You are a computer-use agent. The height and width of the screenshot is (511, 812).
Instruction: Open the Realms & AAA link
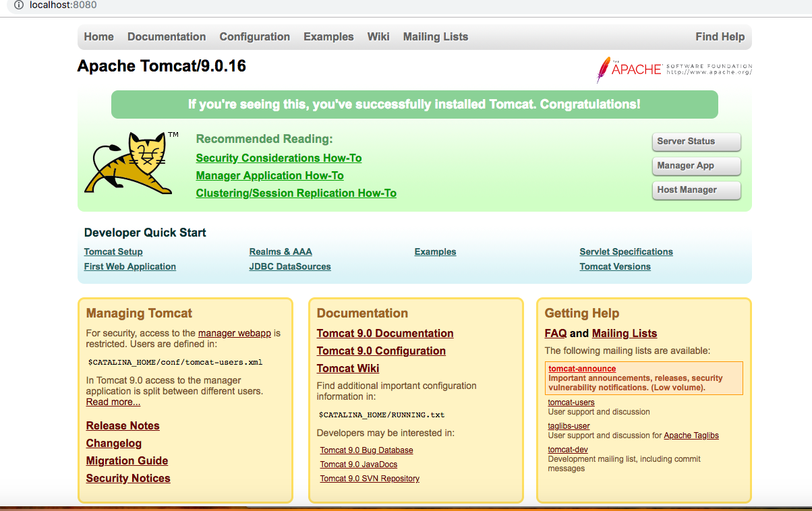click(281, 252)
